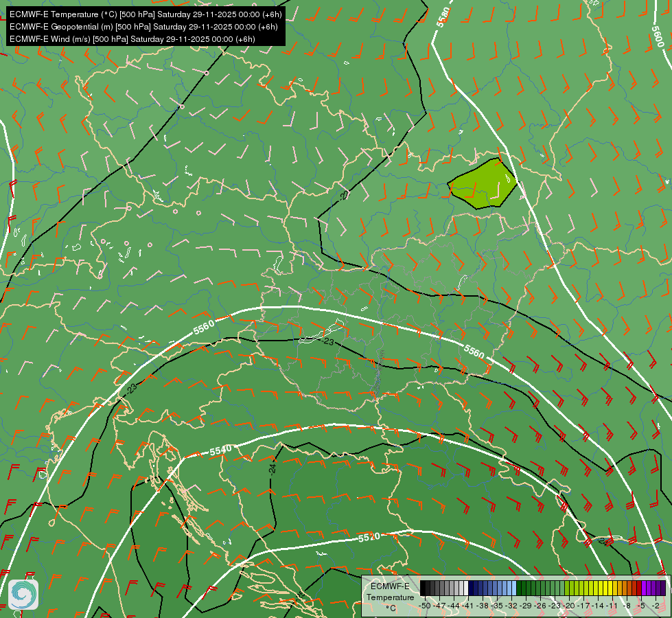Viewport: 672px width, 618px height.
Task: Click the -26 legend tick label
Action: [540, 606]
